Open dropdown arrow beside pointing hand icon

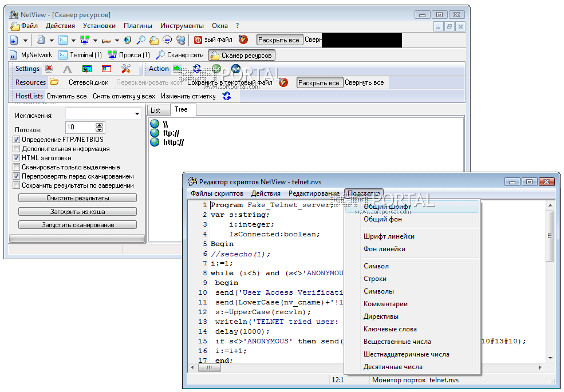[117, 41]
